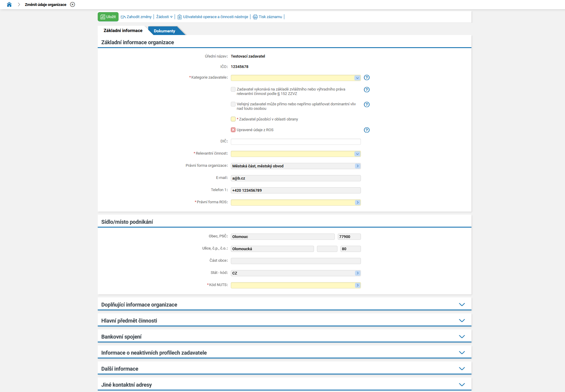This screenshot has width=565, height=392.
Task: Open the Relevantní činnost dropdown
Action: point(357,154)
